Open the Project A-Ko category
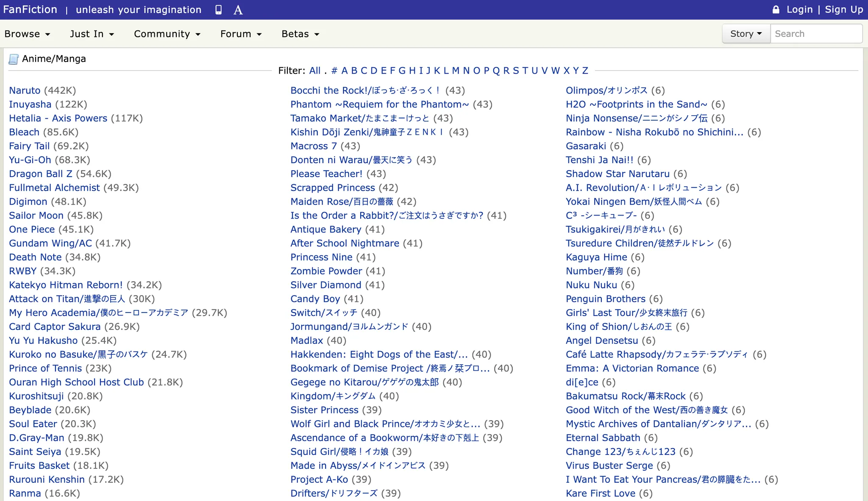868x501 pixels. point(319,479)
